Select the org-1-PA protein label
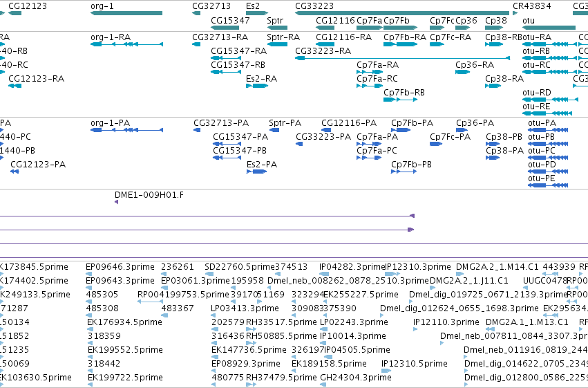This screenshot has height=388, width=588. [x=111, y=123]
